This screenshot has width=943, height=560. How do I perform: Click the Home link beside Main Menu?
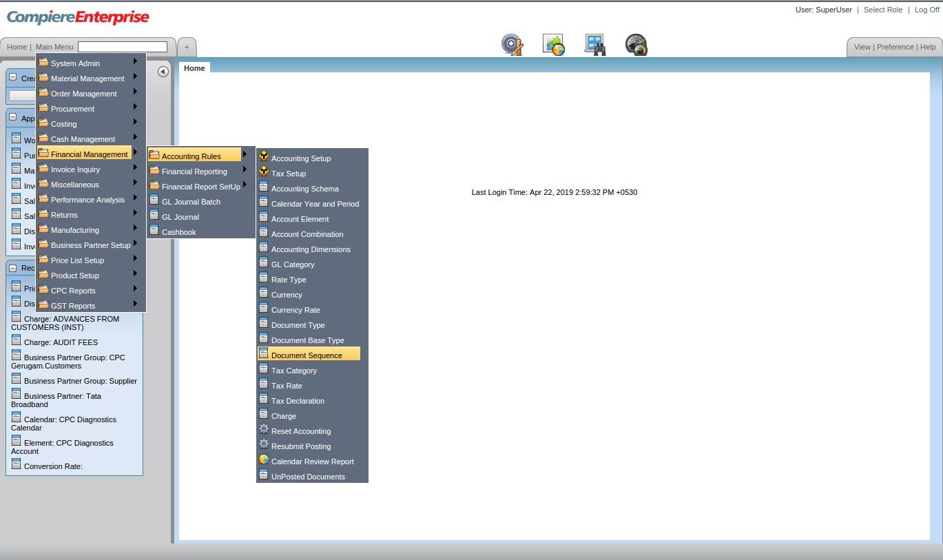click(17, 47)
